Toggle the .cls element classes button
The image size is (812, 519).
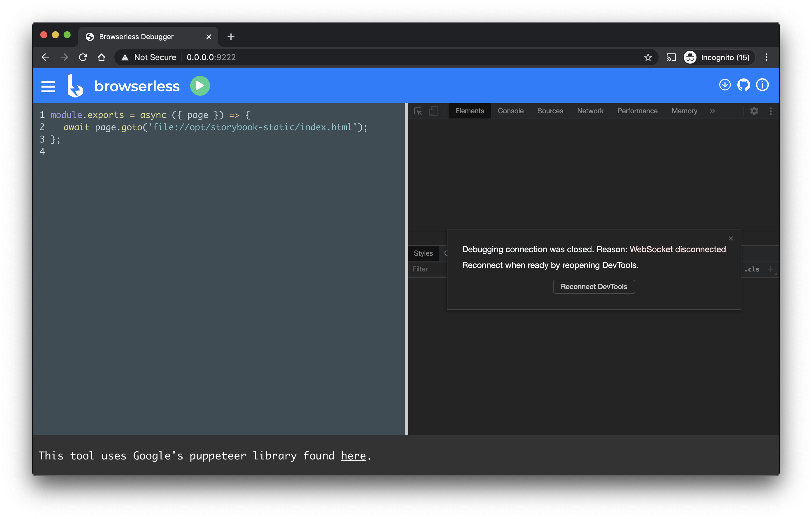coord(752,269)
